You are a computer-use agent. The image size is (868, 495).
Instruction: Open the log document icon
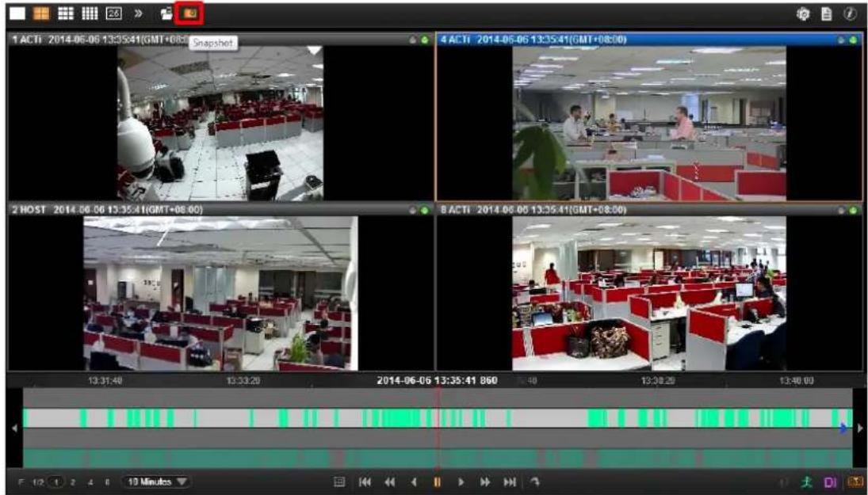[x=827, y=14]
